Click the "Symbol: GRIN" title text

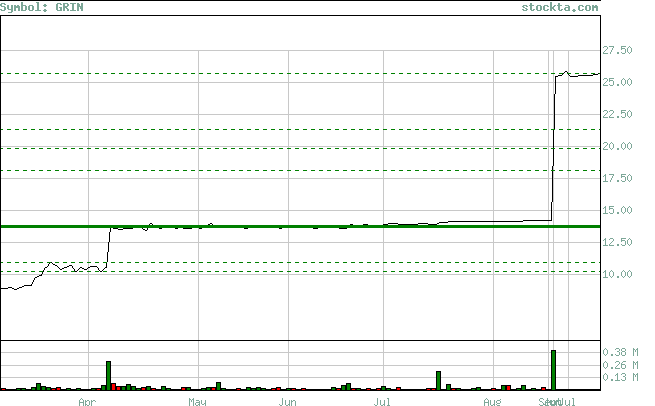(x=42, y=7)
